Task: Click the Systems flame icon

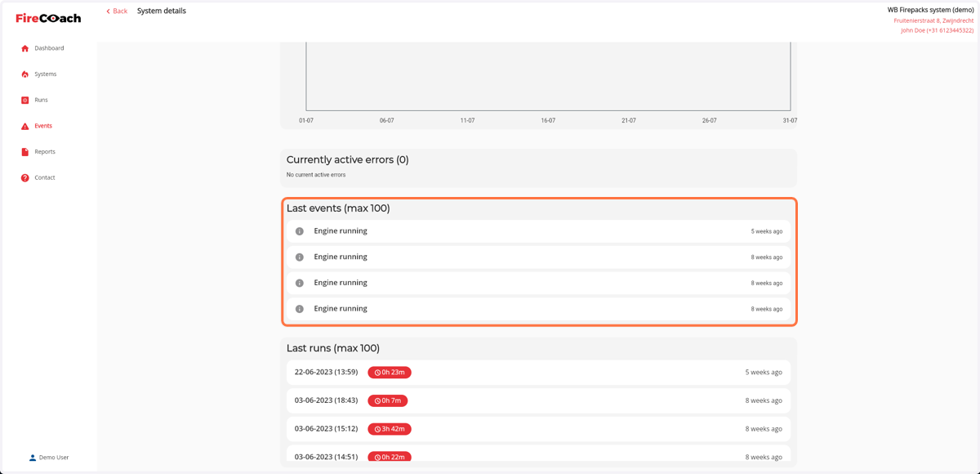Action: point(24,74)
